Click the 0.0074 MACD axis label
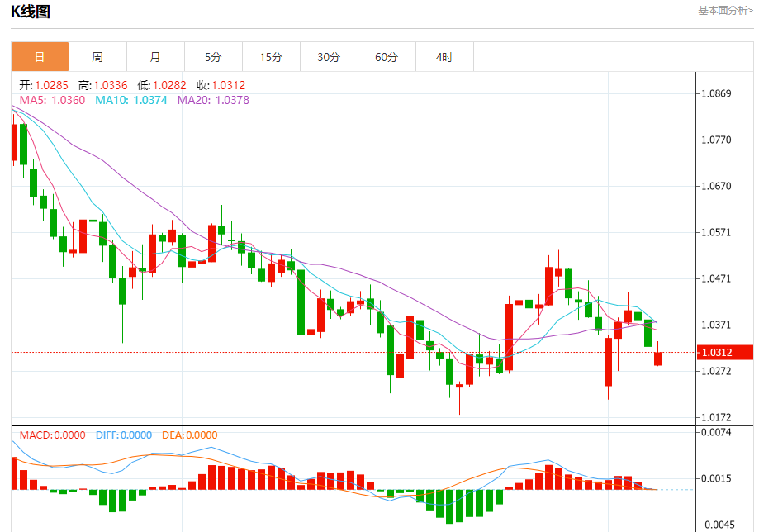 [716, 432]
